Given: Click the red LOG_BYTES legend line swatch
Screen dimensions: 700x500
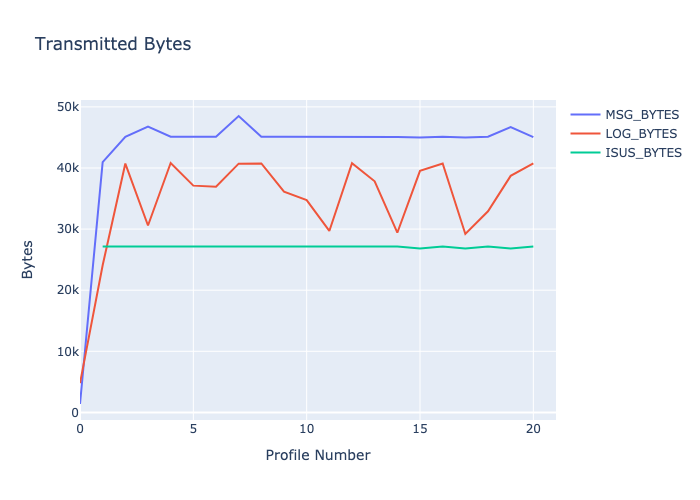Looking at the screenshot, I should pos(585,133).
